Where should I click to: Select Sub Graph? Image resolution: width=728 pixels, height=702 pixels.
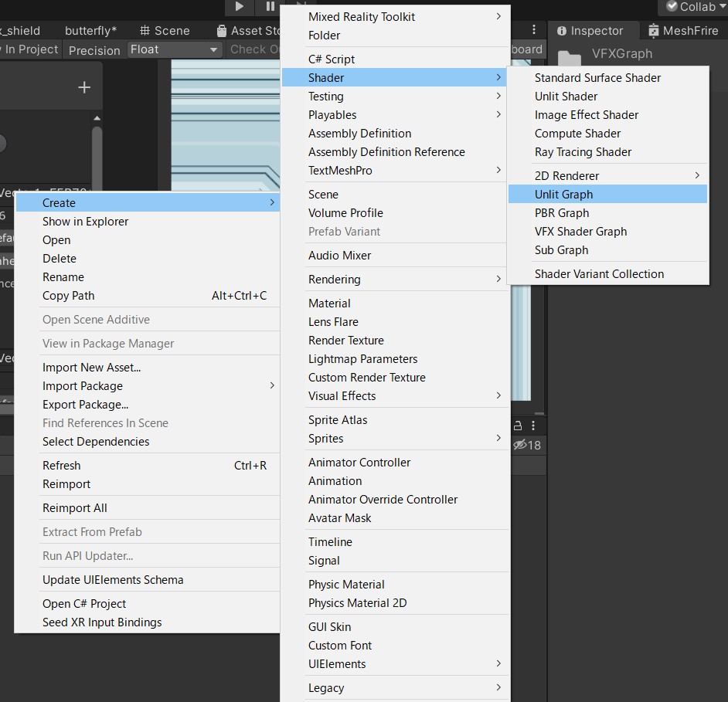coord(607,250)
